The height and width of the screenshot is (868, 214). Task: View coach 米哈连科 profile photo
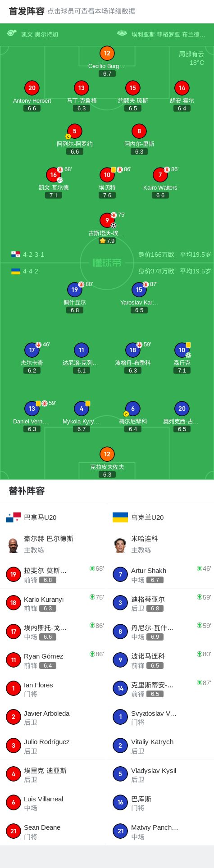pos(120,545)
